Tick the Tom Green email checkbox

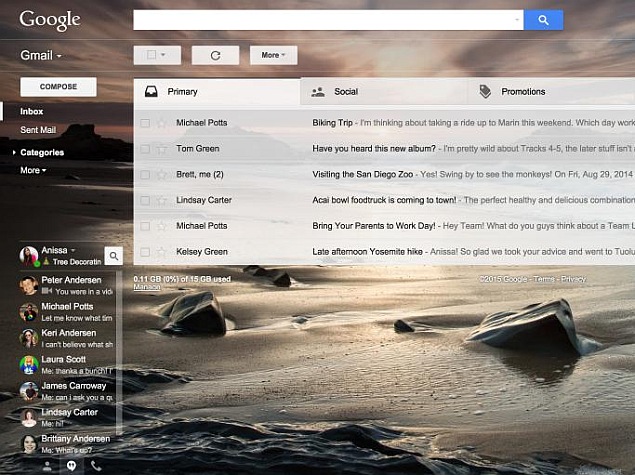(145, 149)
